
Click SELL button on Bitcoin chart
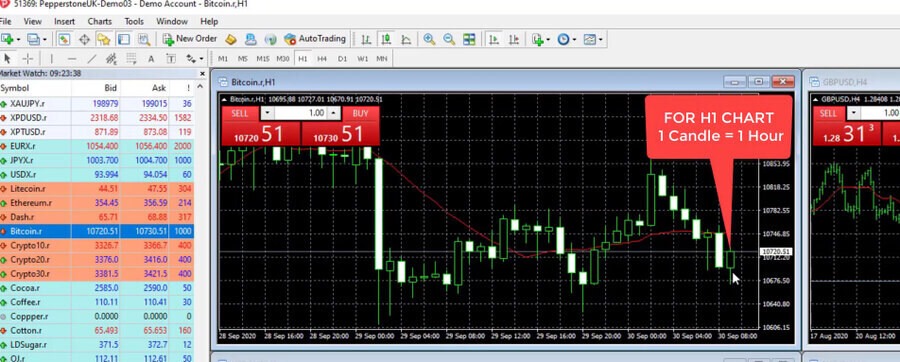[240, 113]
